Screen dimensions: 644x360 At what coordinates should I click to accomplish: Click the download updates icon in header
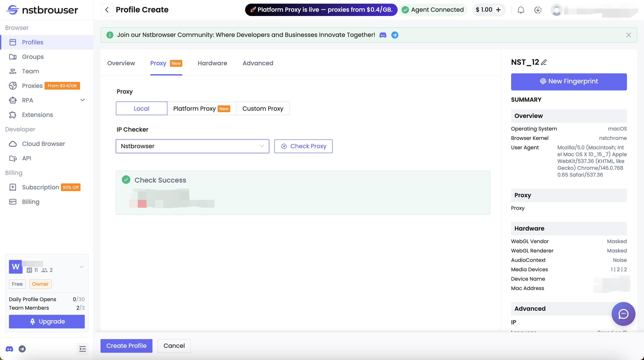[538, 10]
